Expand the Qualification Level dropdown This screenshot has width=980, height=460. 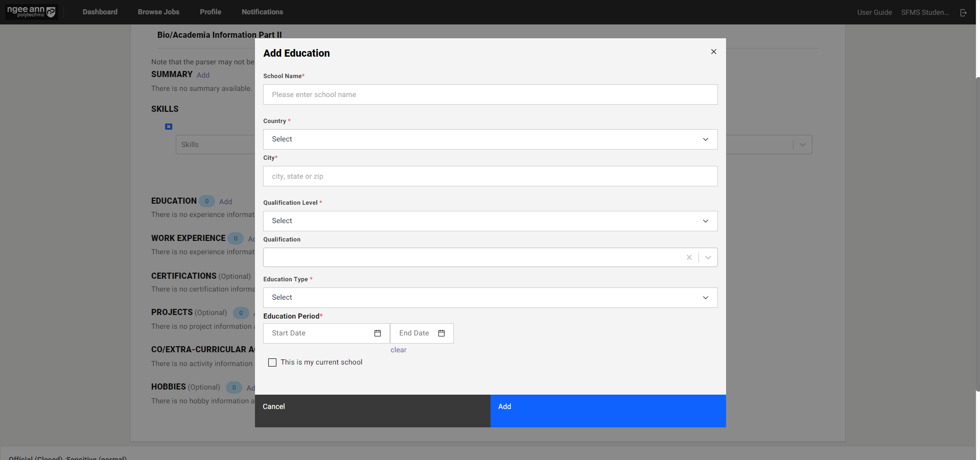point(490,221)
